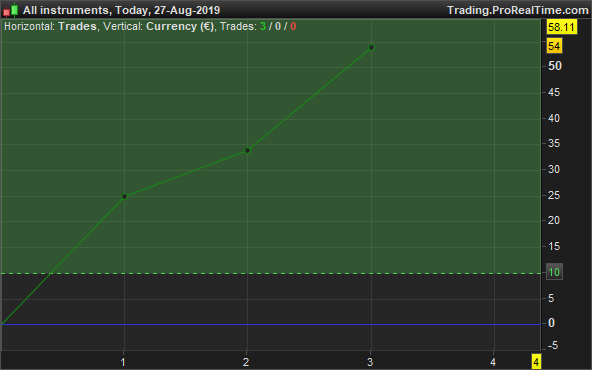The width and height of the screenshot is (592, 370).
Task: Select the data point at trade 3
Action: [371, 48]
